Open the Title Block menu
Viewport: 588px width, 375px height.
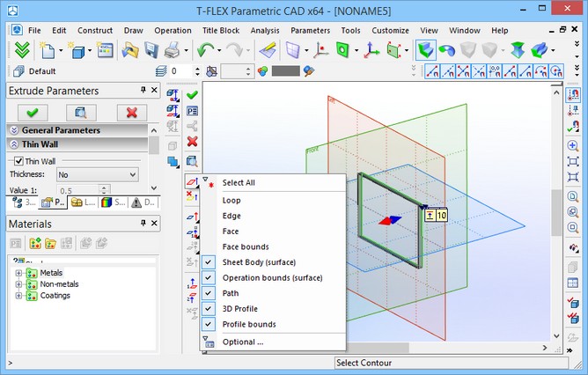[221, 31]
